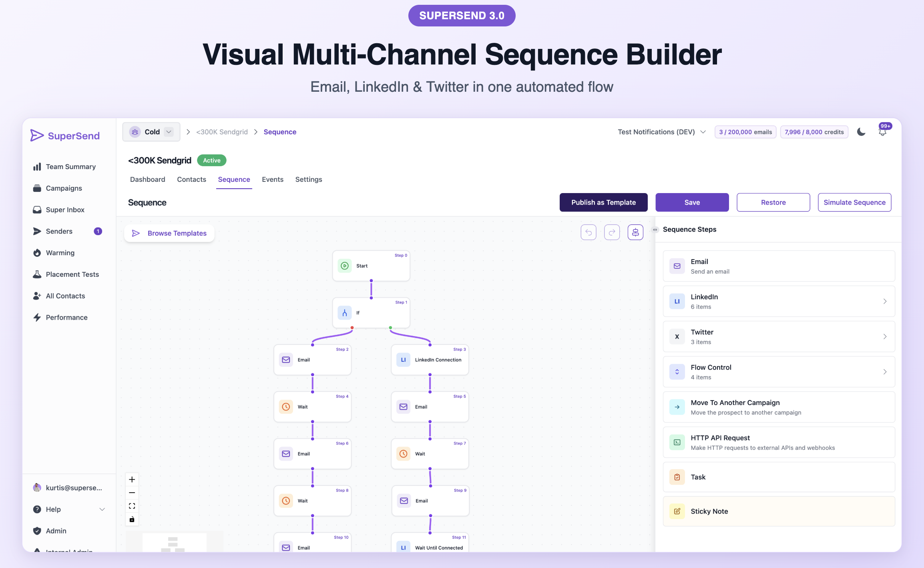Click the auto-layout icon above the canvas
Viewport: 924px width, 568px height.
pyautogui.click(x=635, y=232)
